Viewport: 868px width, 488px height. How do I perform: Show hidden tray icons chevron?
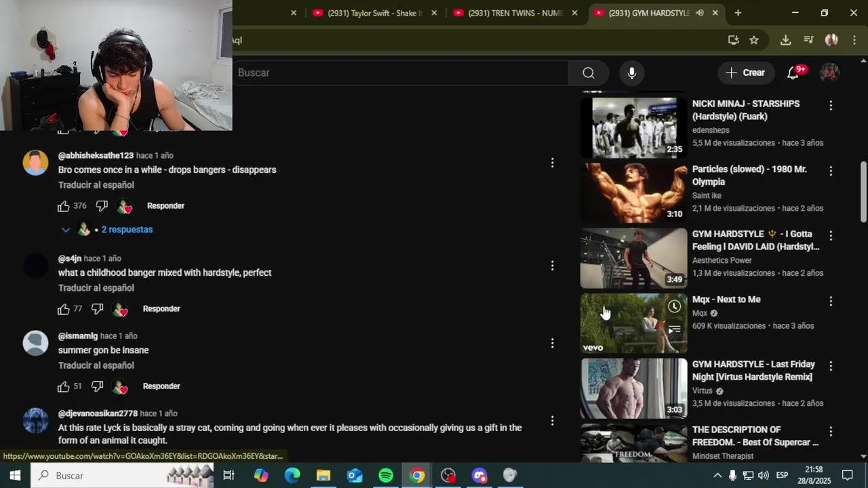717,475
